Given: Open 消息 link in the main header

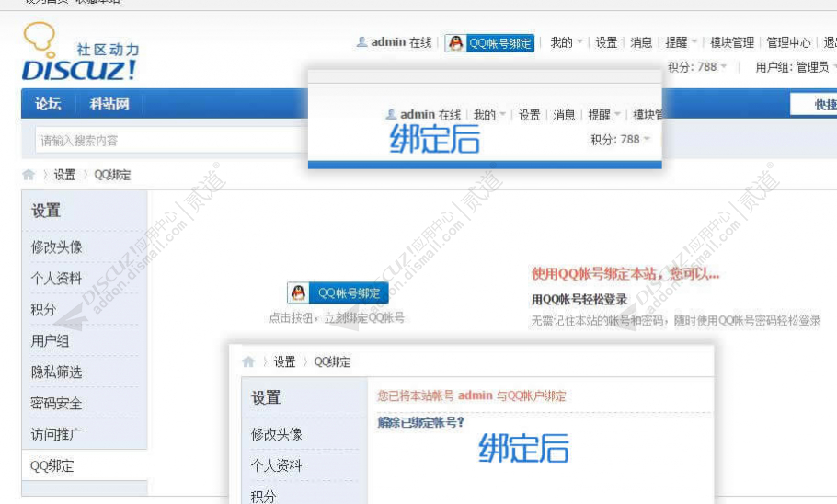Looking at the screenshot, I should coord(641,42).
